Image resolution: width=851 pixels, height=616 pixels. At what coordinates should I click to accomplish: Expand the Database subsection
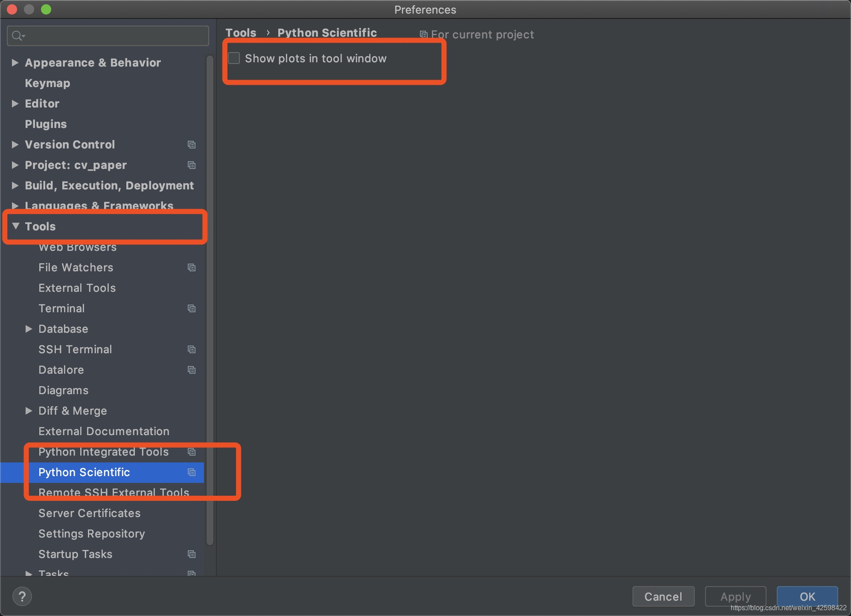tap(29, 329)
